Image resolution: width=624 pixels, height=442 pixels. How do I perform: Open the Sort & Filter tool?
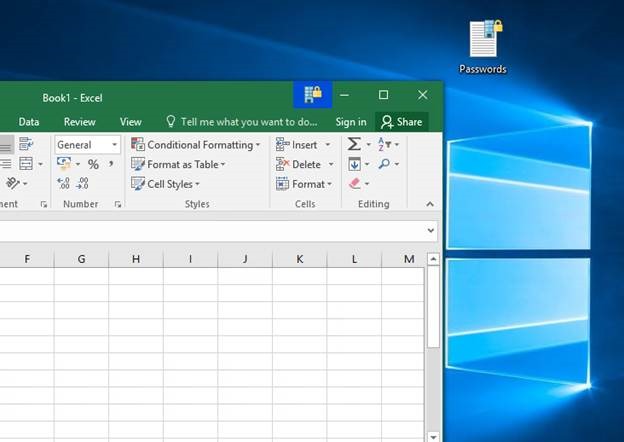[x=384, y=145]
